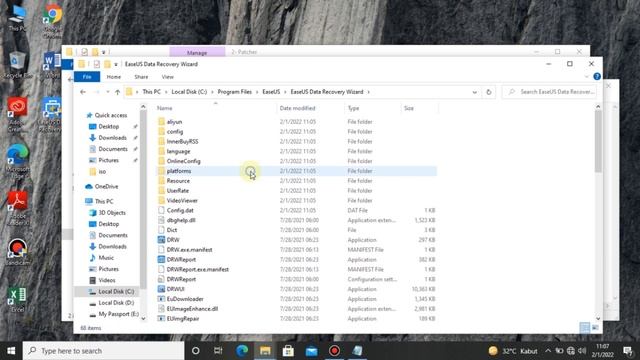Open Explorer help
The height and width of the screenshot is (360, 640).
(x=597, y=76)
